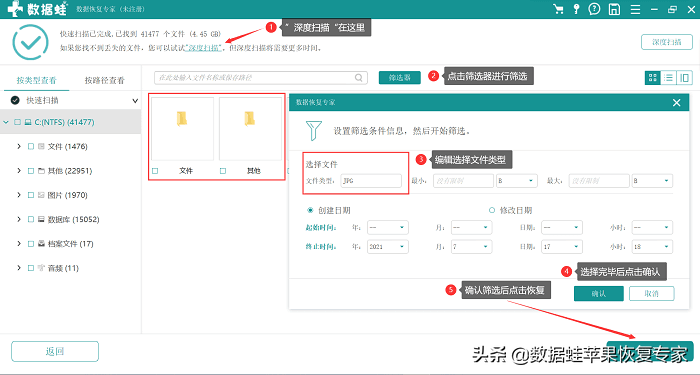Open the 文件 folder thumbnail
This screenshot has width=700, height=375.
(182, 129)
